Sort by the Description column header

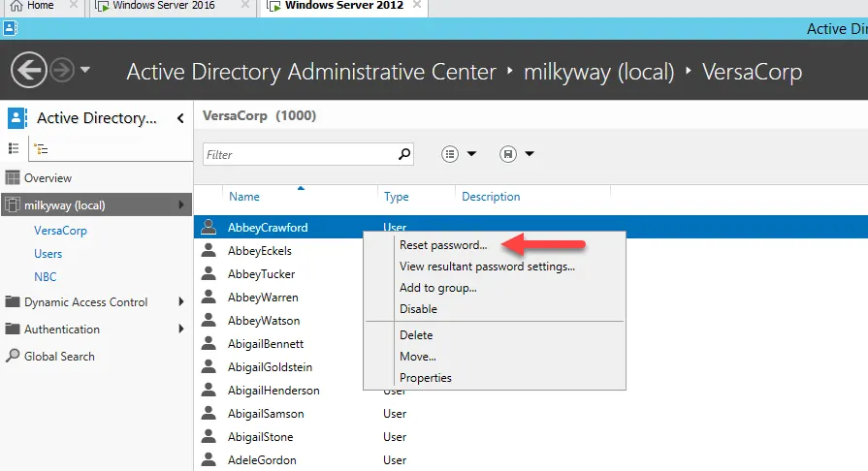click(x=491, y=197)
